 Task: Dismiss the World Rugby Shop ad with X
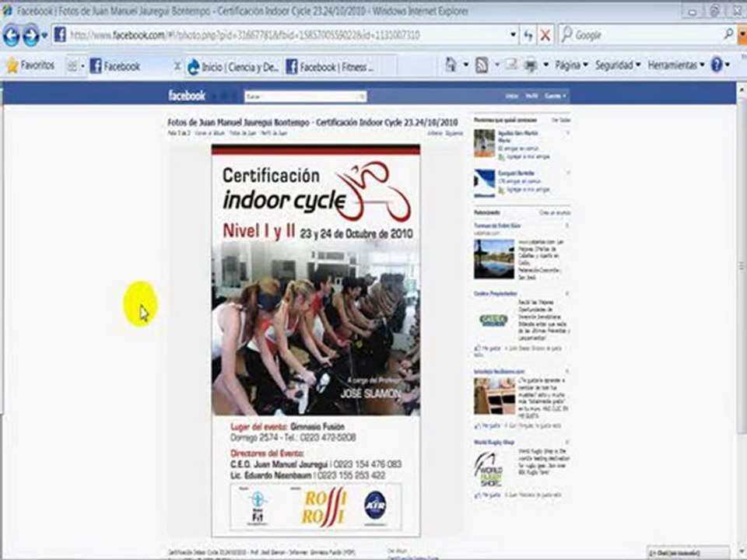point(567,443)
